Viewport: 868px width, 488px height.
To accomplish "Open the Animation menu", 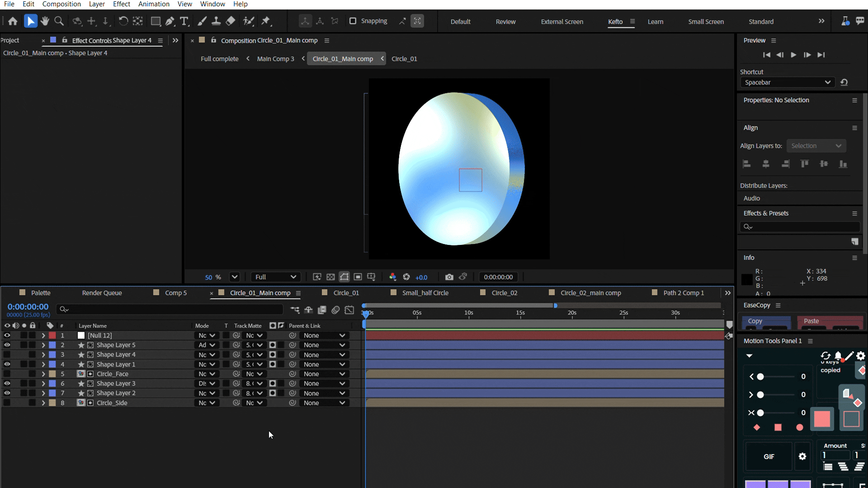I will 154,4.
